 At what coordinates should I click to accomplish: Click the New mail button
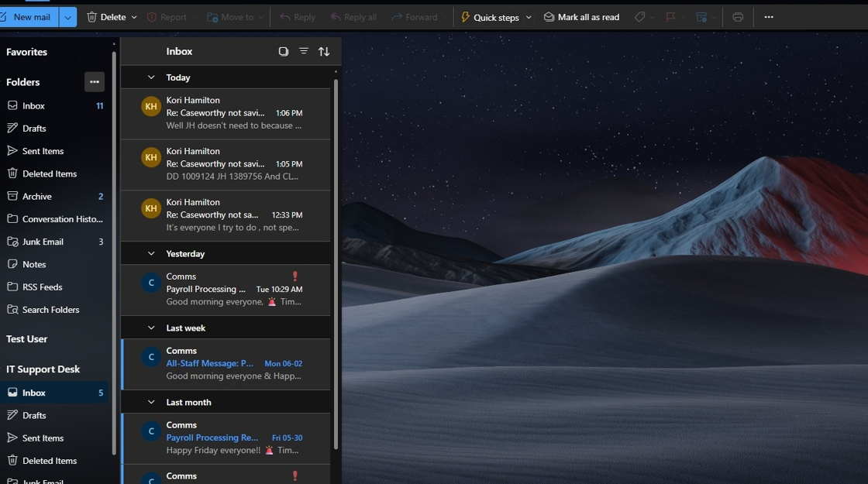pos(28,17)
